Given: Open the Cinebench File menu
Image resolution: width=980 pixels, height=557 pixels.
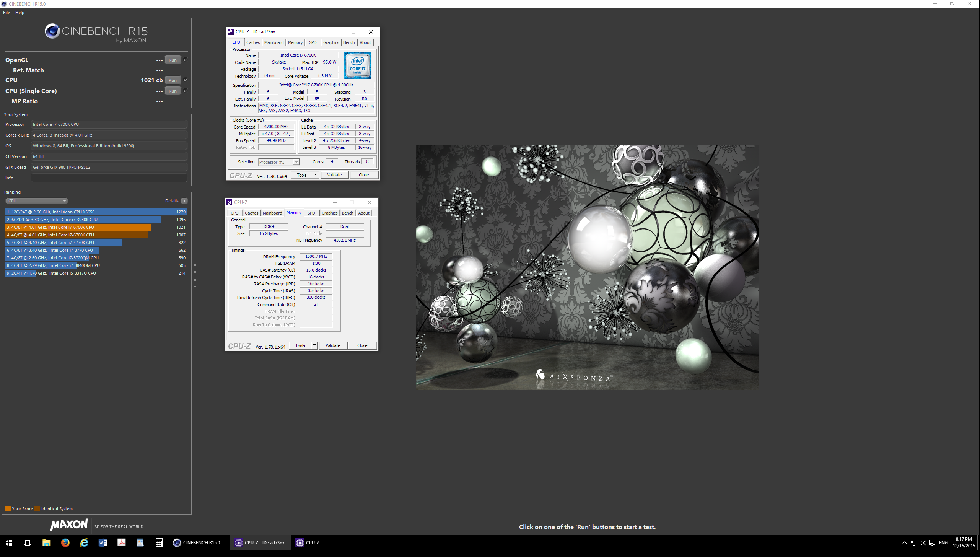Looking at the screenshot, I should point(7,13).
